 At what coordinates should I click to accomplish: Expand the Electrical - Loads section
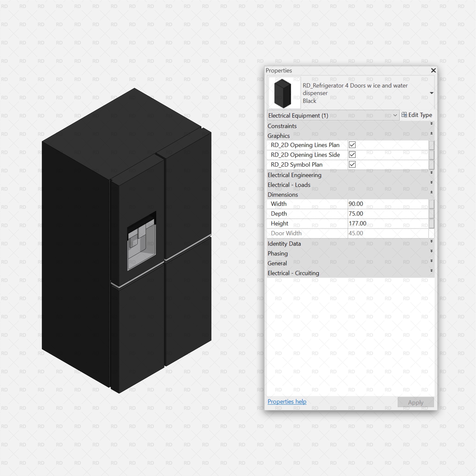(432, 183)
